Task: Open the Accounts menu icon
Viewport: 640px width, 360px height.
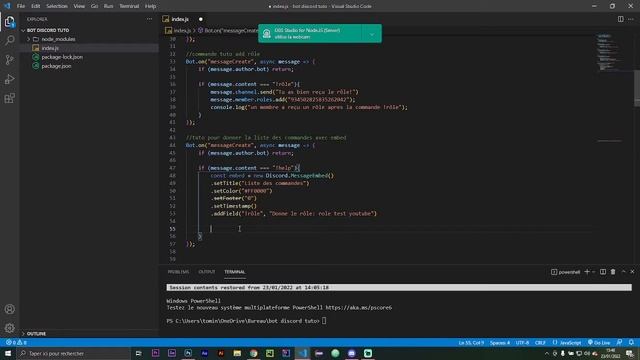Action: [x=9, y=309]
